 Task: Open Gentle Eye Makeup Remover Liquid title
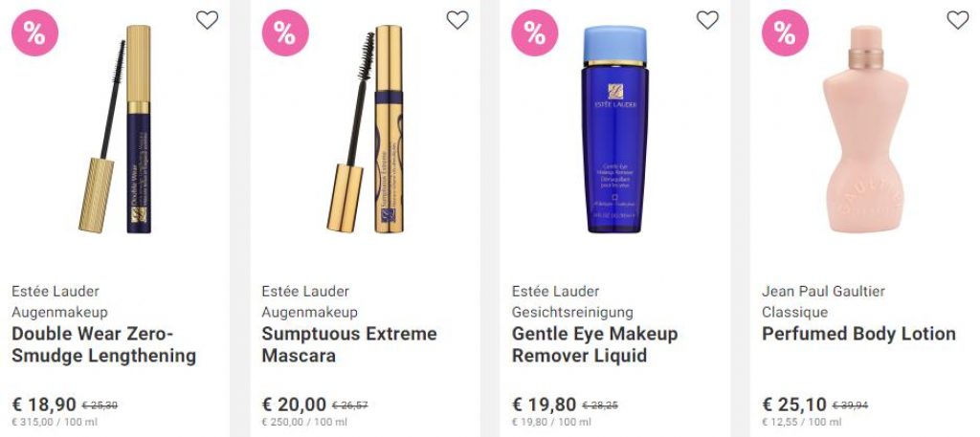point(594,344)
